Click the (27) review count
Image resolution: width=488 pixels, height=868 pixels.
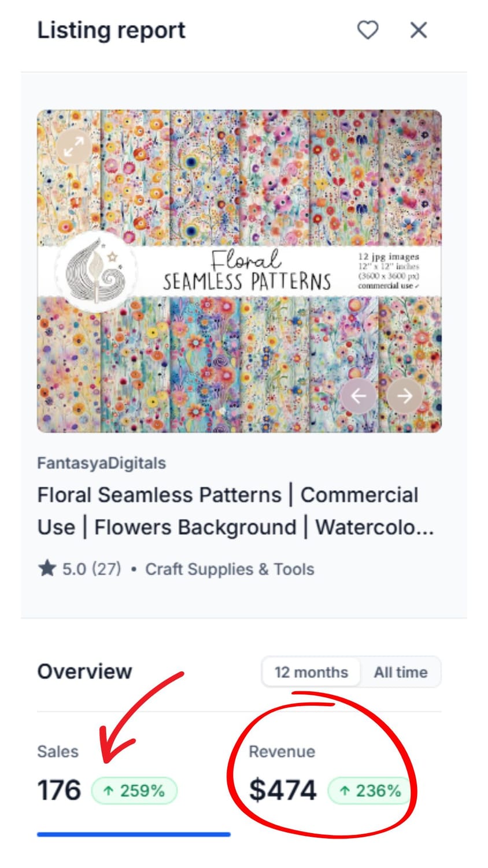tap(106, 569)
